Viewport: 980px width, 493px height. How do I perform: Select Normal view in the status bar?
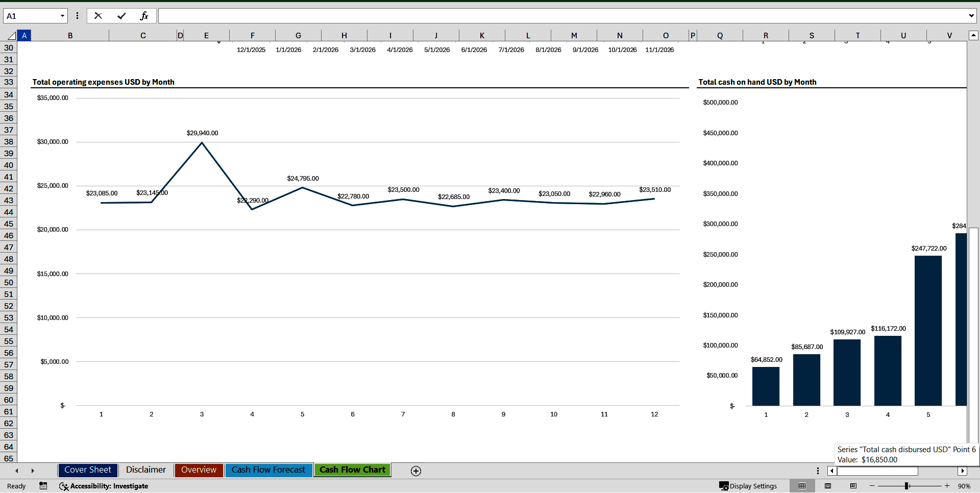coord(802,486)
